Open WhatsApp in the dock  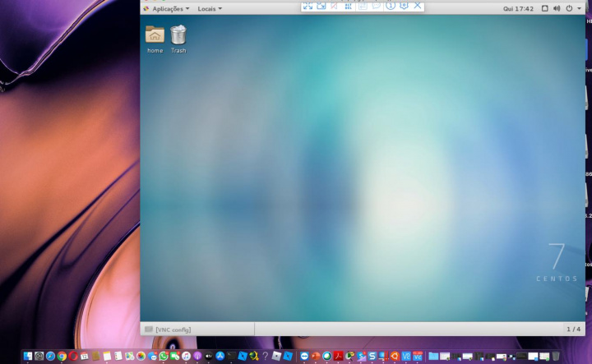[164, 356]
